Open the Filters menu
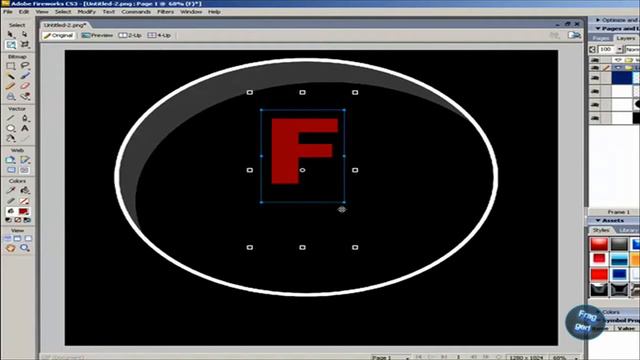 point(165,12)
